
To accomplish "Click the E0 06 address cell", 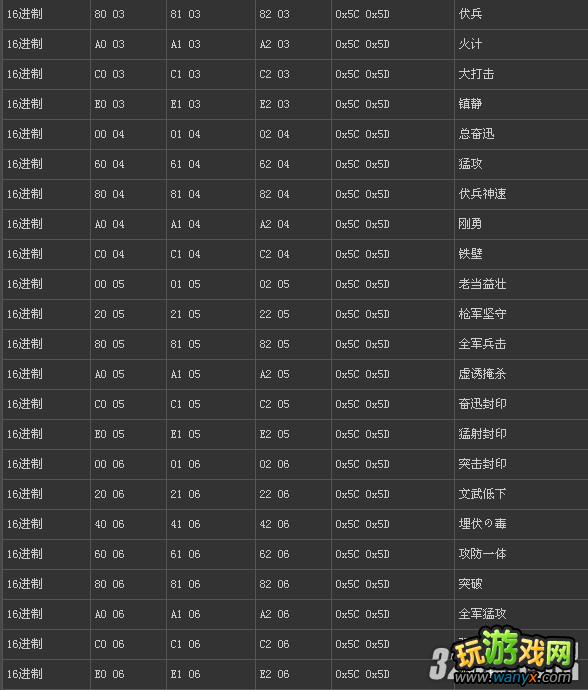I will click(x=109, y=674).
